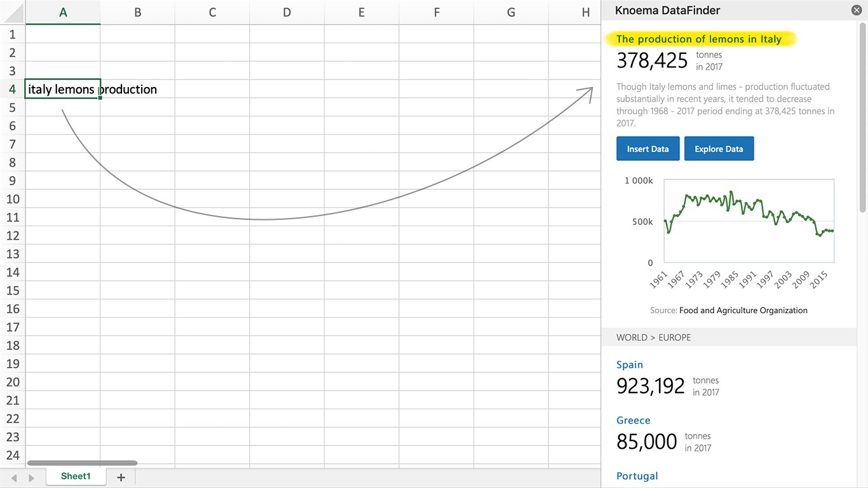Select row 10 header
Viewport: 868px width, 488px height.
coord(13,199)
